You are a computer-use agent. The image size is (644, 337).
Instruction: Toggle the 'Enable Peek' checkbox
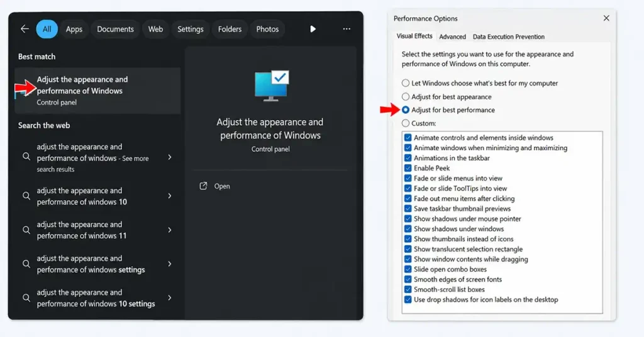point(408,168)
